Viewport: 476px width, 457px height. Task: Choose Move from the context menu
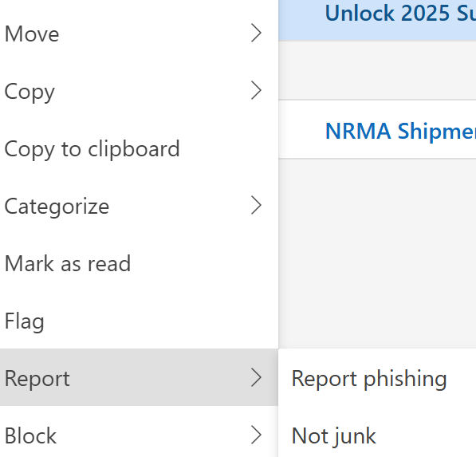click(139, 33)
